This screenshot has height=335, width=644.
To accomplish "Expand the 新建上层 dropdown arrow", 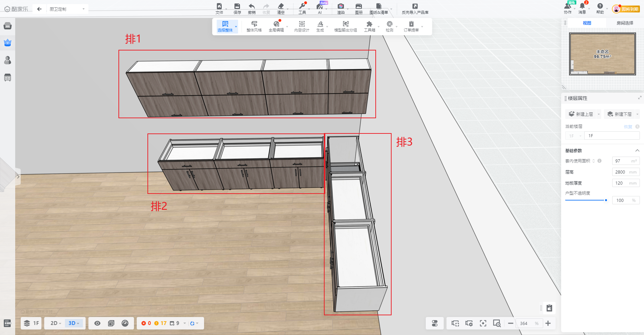I will pyautogui.click(x=599, y=114).
